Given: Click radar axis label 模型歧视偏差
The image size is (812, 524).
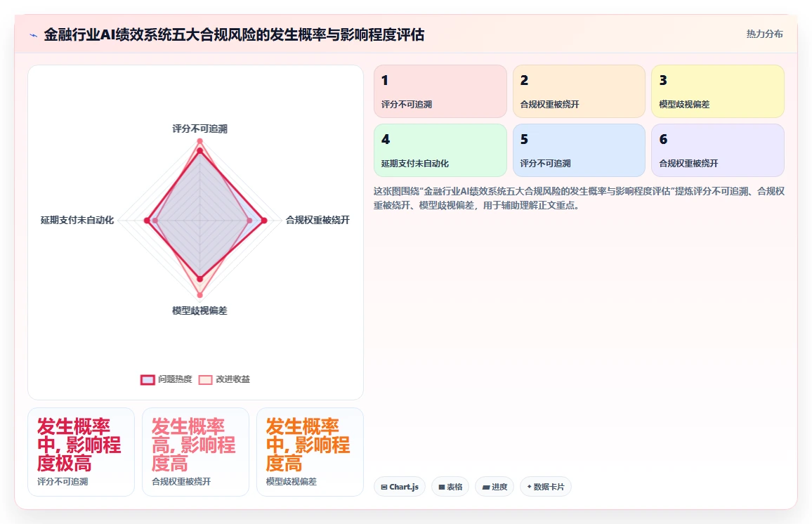Looking at the screenshot, I should [x=200, y=310].
